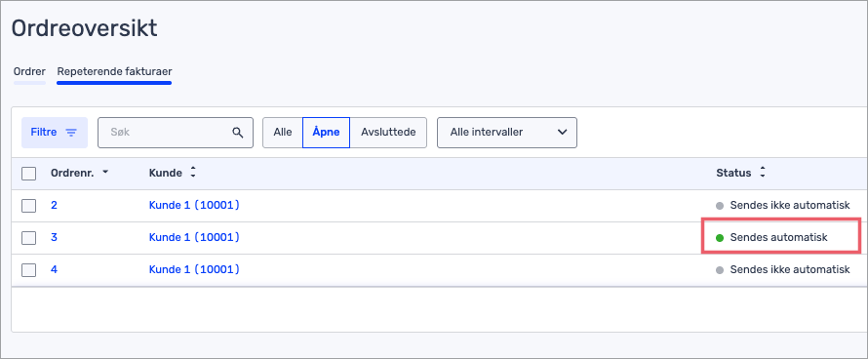This screenshot has width=868, height=359.
Task: Sort by Ordrenr. column arrow
Action: click(x=105, y=173)
